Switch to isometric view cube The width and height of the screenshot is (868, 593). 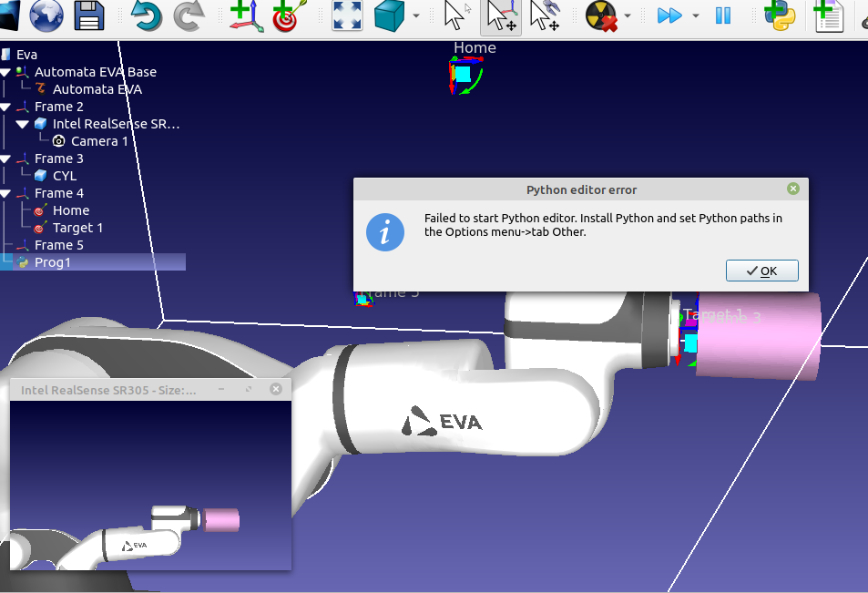click(390, 15)
